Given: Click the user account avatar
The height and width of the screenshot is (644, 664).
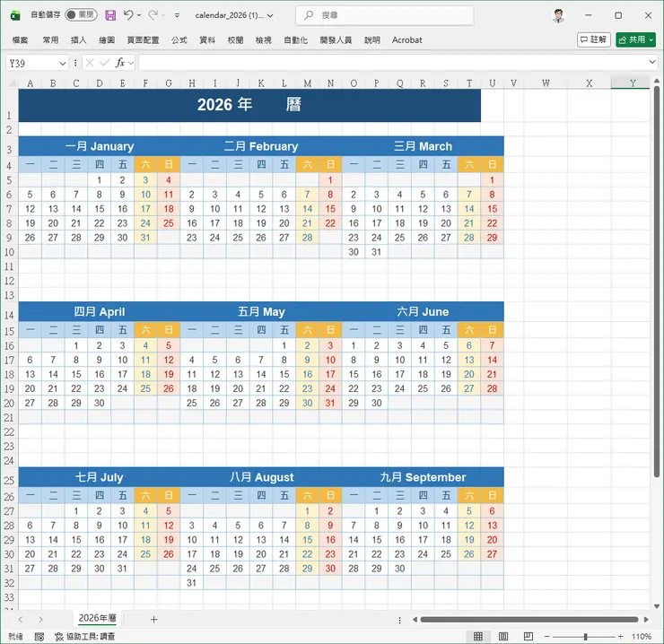Looking at the screenshot, I should point(558,15).
